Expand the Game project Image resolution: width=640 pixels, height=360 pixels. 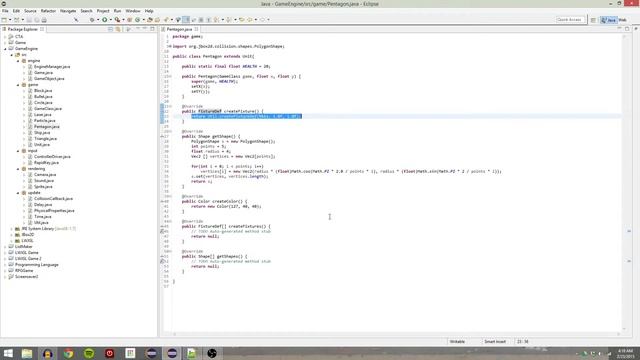click(x=5, y=42)
